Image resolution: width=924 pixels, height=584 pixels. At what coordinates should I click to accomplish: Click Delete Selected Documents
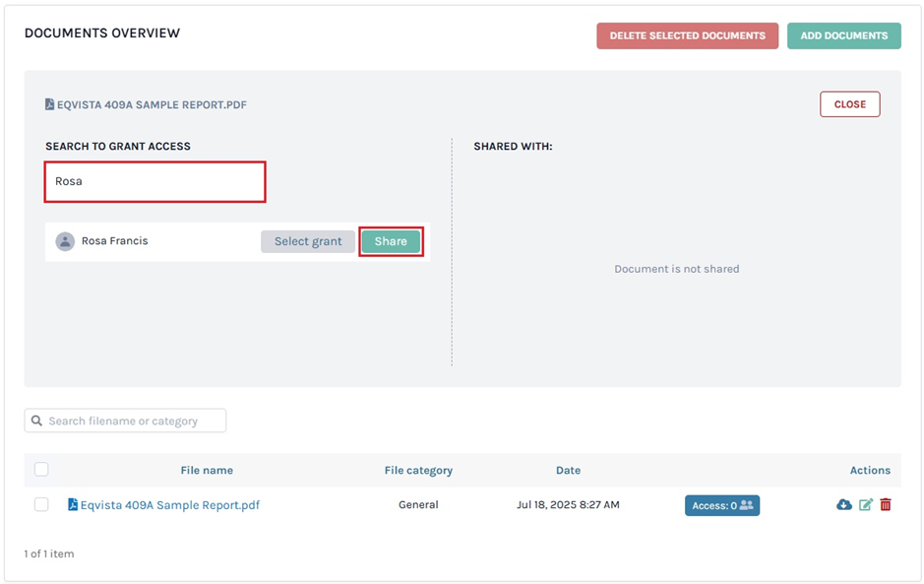(x=687, y=36)
